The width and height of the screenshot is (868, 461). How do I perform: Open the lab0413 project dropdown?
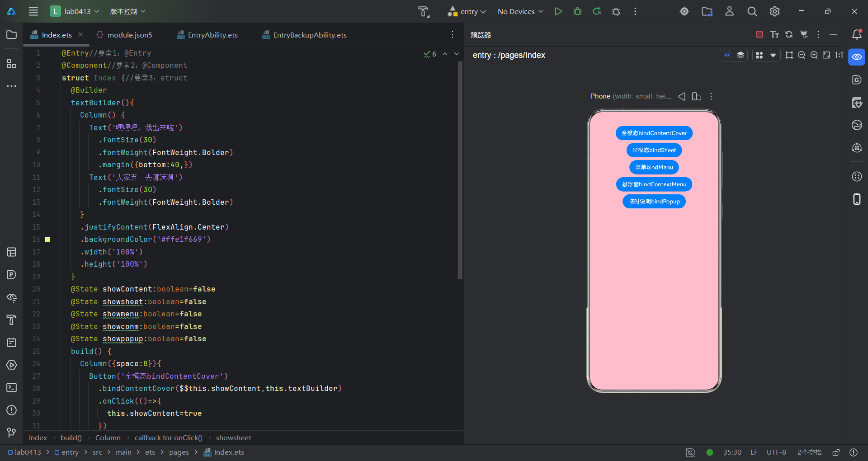click(75, 11)
